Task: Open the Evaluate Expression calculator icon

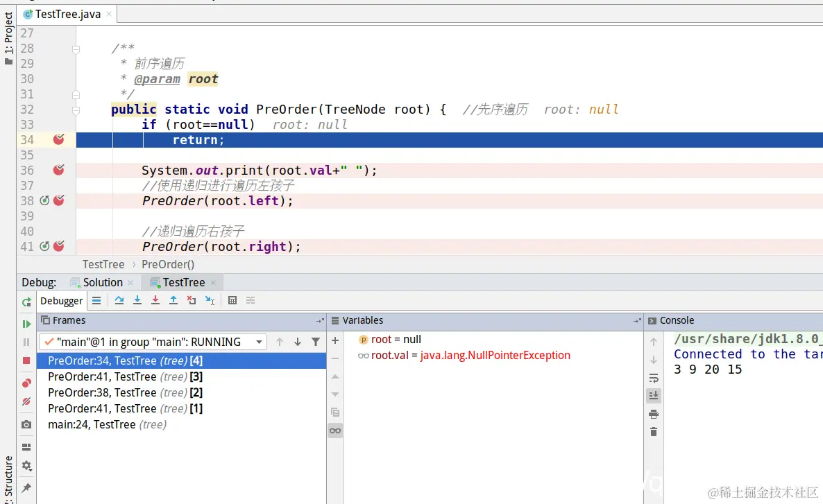Action: 232,300
